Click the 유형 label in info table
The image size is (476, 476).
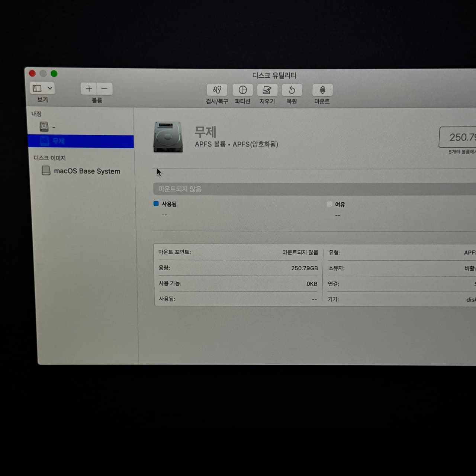coord(334,253)
